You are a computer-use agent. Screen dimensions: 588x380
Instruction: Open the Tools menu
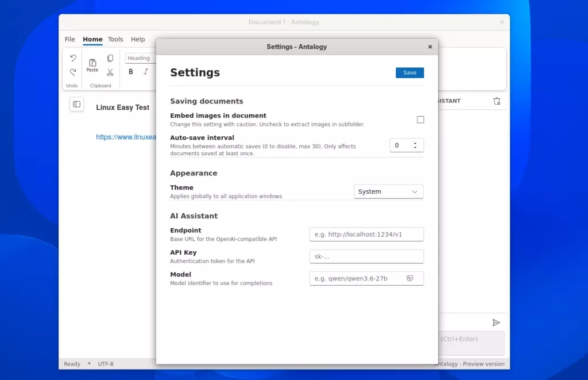coord(115,39)
